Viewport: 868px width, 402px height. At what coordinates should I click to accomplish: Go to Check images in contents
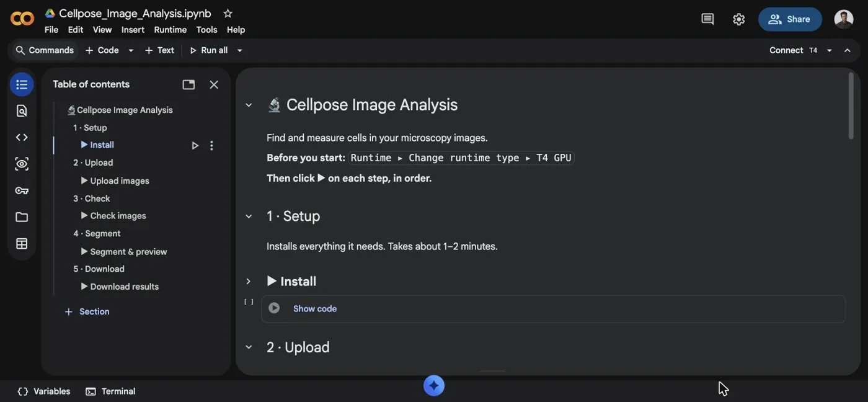[113, 216]
